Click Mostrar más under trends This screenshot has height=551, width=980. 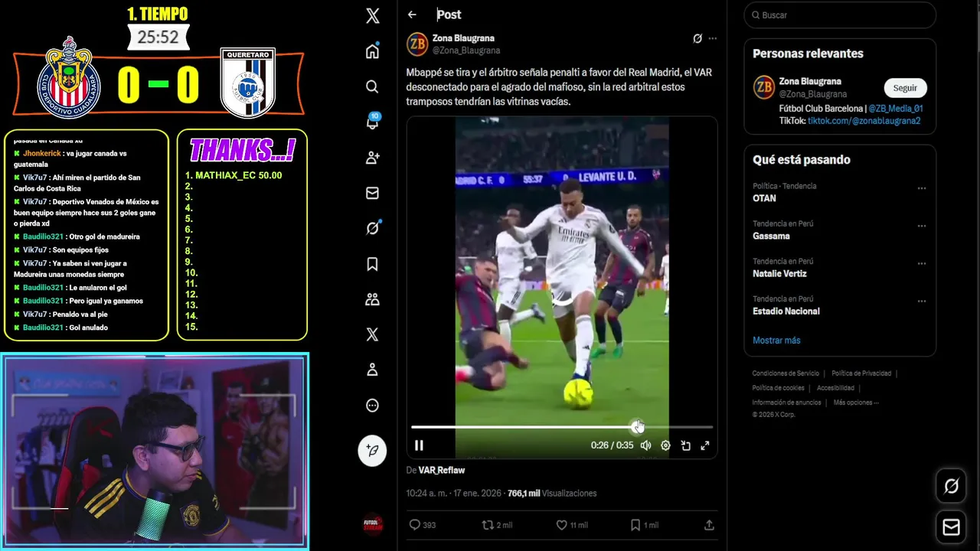pos(776,341)
